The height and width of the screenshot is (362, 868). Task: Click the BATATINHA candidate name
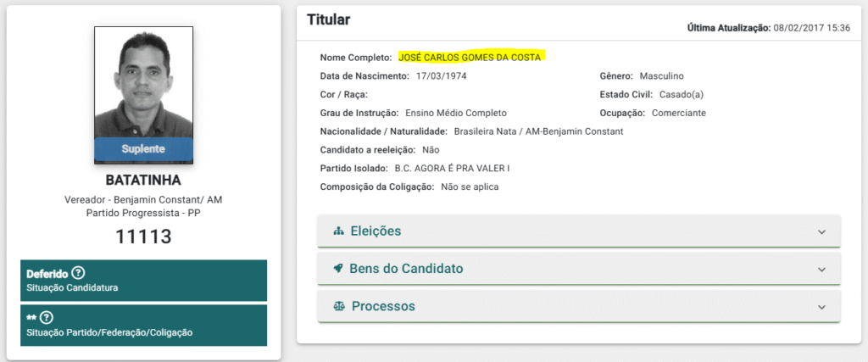tap(143, 181)
